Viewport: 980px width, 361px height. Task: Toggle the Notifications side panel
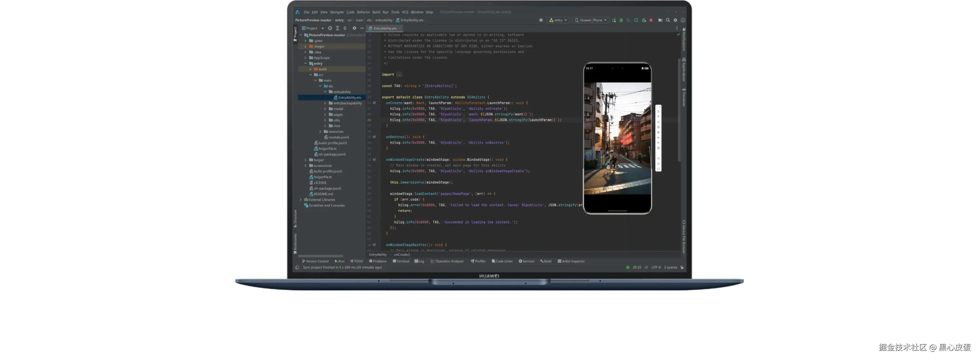pyautogui.click(x=684, y=40)
